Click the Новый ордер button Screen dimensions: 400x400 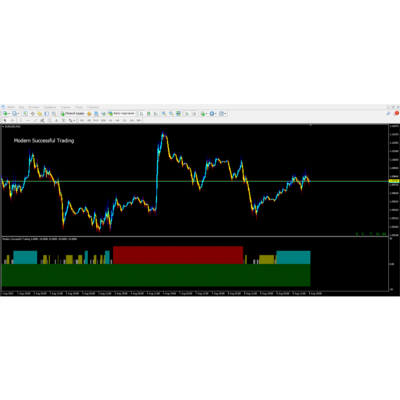pos(73,113)
